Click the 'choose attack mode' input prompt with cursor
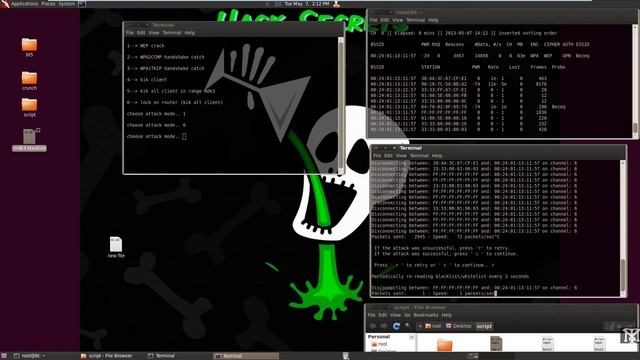The image size is (640, 360). [157, 136]
